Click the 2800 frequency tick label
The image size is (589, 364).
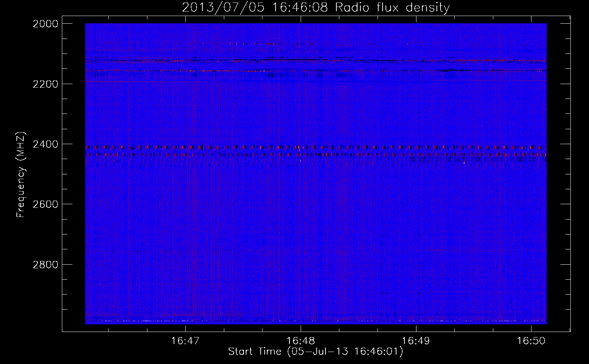pos(46,265)
